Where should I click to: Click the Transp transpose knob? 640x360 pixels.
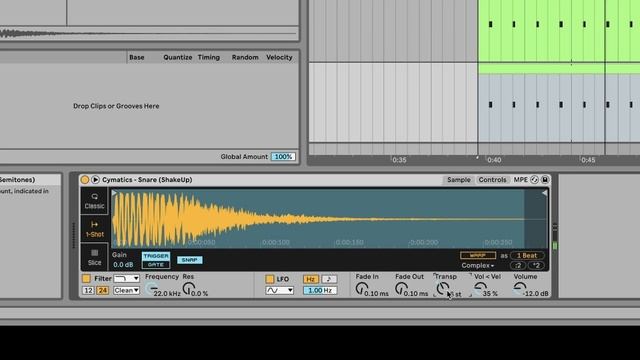coord(442,289)
